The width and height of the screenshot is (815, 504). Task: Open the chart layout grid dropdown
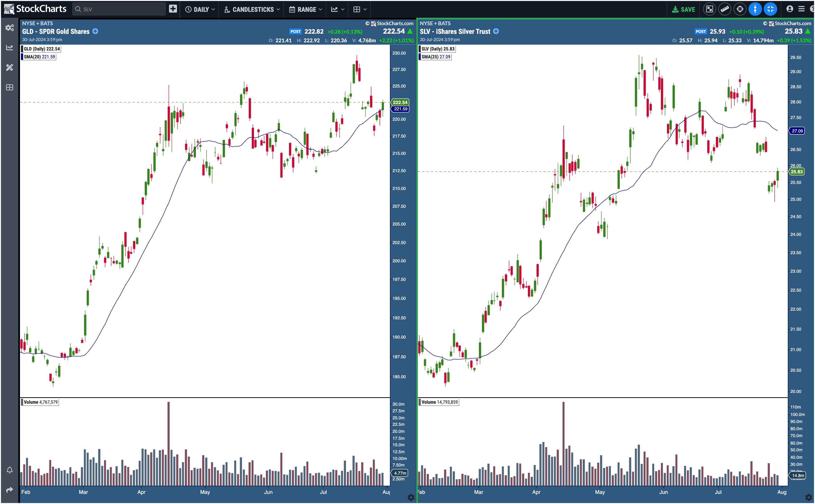[360, 9]
